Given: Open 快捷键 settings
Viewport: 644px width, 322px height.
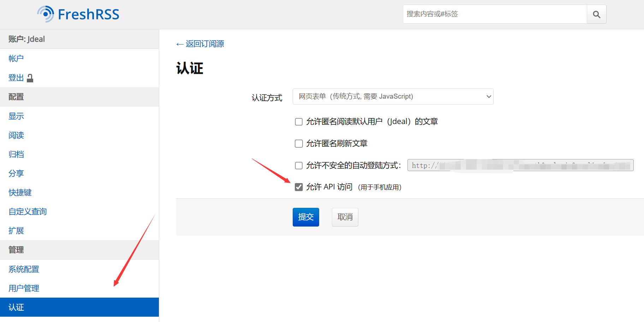Looking at the screenshot, I should 20,192.
